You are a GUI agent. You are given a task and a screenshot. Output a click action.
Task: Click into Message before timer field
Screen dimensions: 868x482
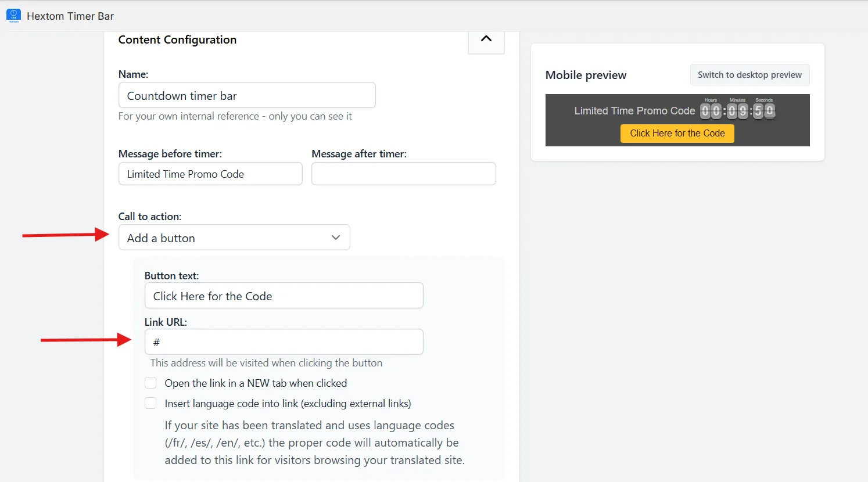point(210,174)
